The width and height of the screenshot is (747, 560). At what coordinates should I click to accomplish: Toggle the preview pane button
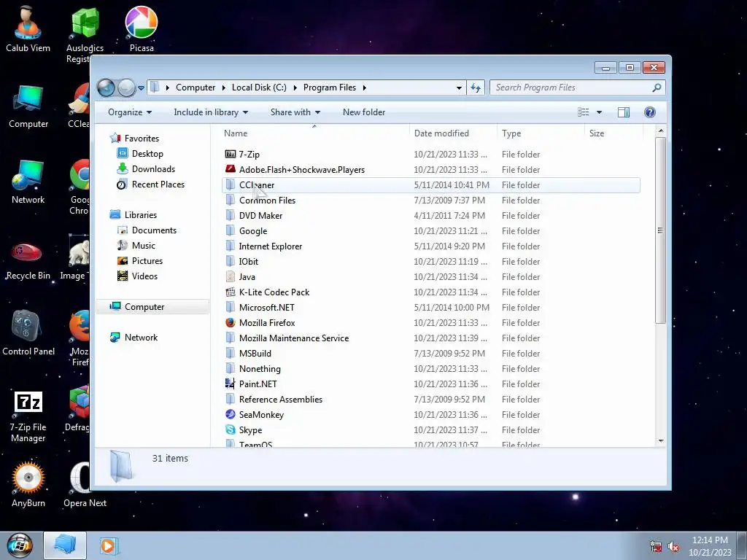pyautogui.click(x=623, y=112)
